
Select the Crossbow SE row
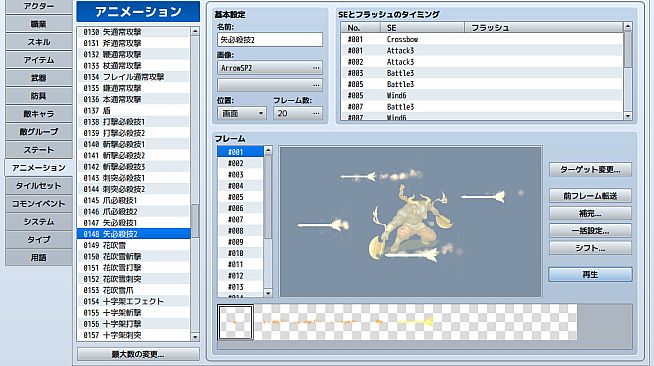click(482, 39)
